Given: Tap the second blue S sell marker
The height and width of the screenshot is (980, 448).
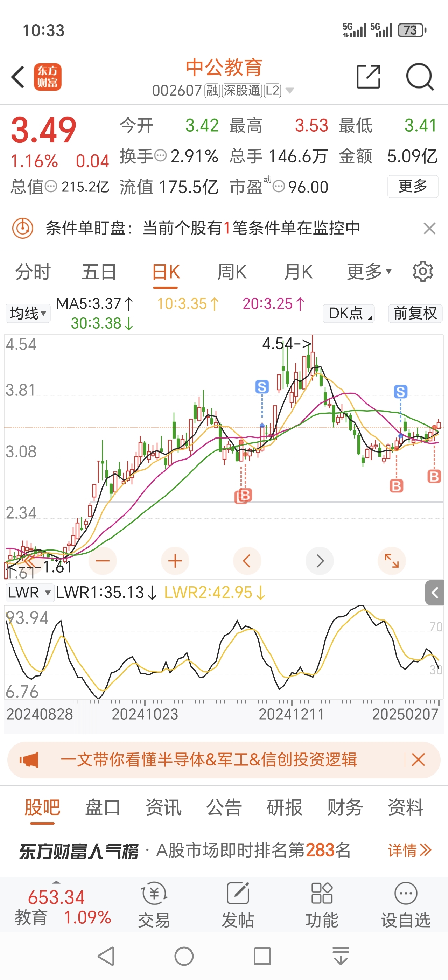Looking at the screenshot, I should (400, 391).
